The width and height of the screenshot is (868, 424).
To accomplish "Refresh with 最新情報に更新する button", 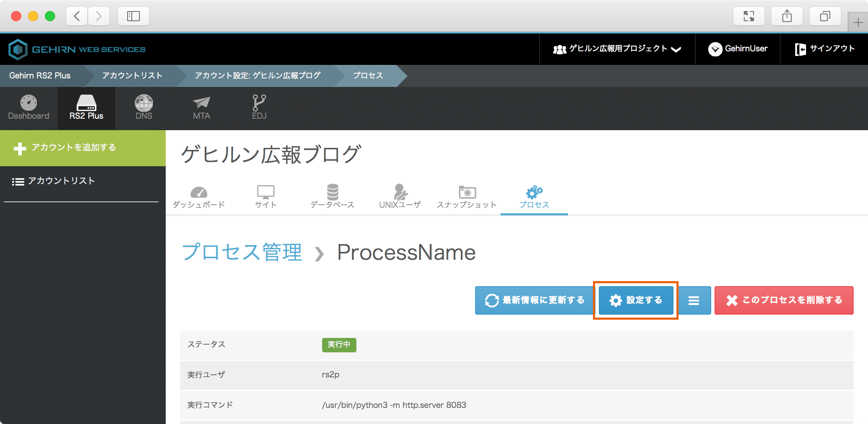I will [x=534, y=301].
